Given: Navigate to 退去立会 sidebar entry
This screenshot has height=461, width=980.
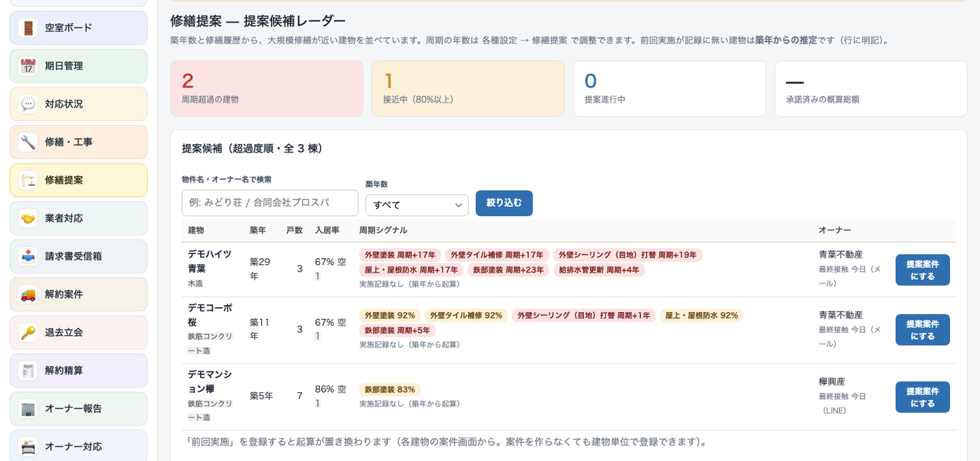Looking at the screenshot, I should pyautogui.click(x=78, y=332).
